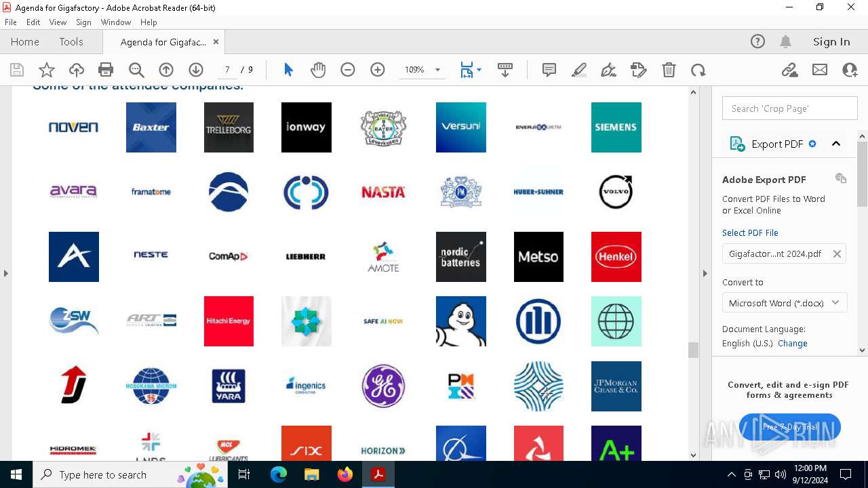Open the Help menu

pyautogui.click(x=149, y=22)
